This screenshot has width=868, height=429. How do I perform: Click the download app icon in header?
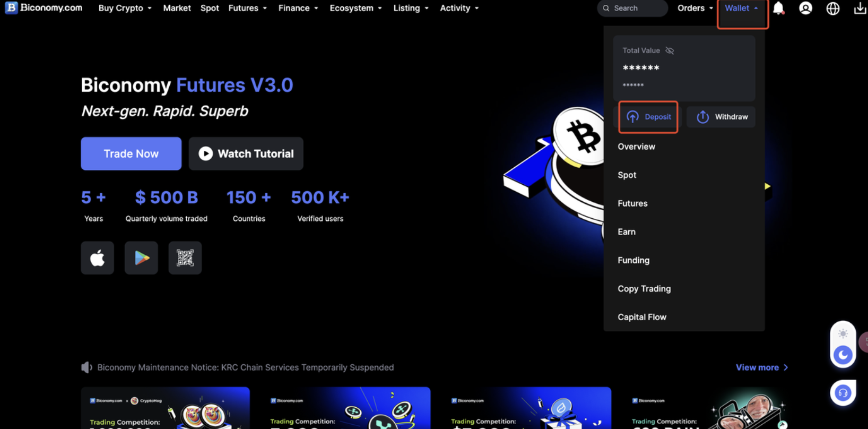tap(860, 8)
